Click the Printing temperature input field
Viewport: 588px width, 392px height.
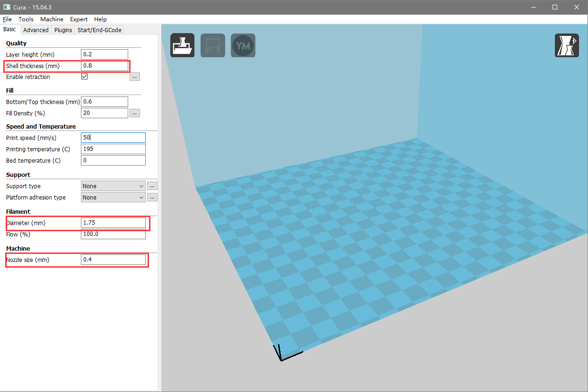pyautogui.click(x=113, y=149)
